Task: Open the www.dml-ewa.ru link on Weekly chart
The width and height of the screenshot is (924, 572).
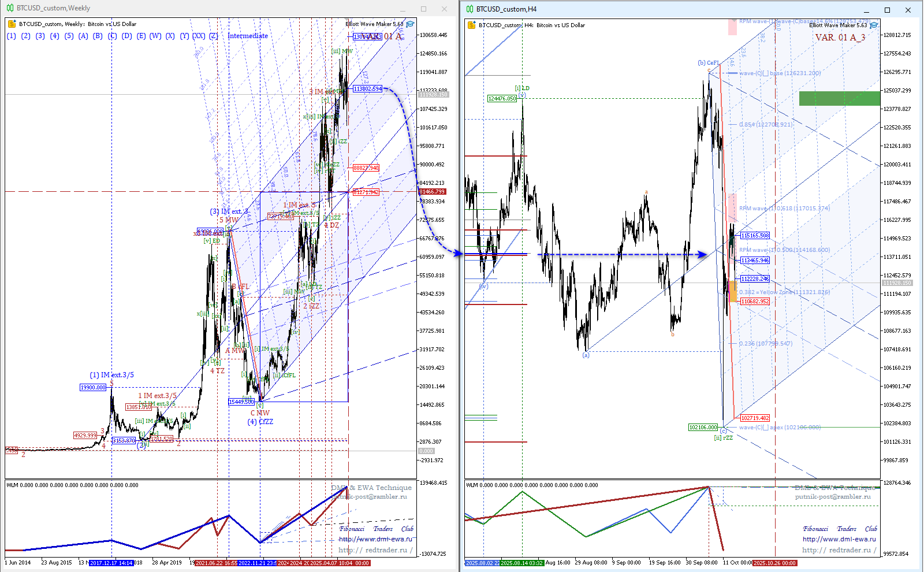Action: pos(375,539)
